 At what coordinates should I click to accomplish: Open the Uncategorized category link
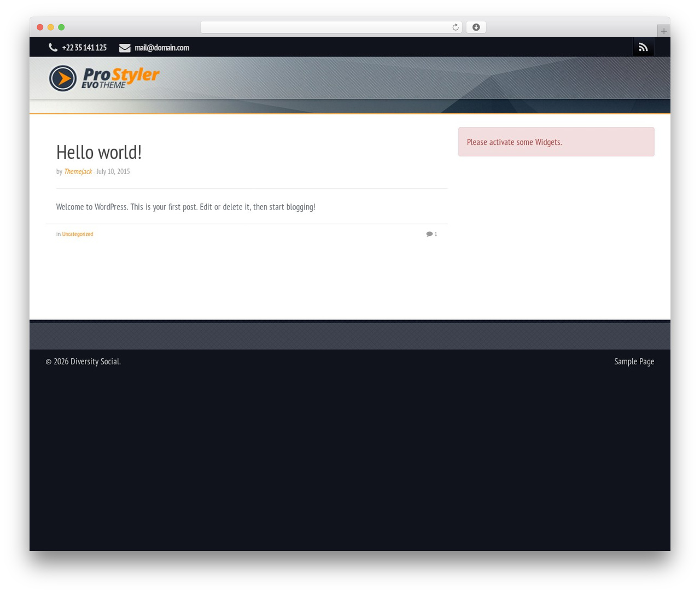coord(78,234)
